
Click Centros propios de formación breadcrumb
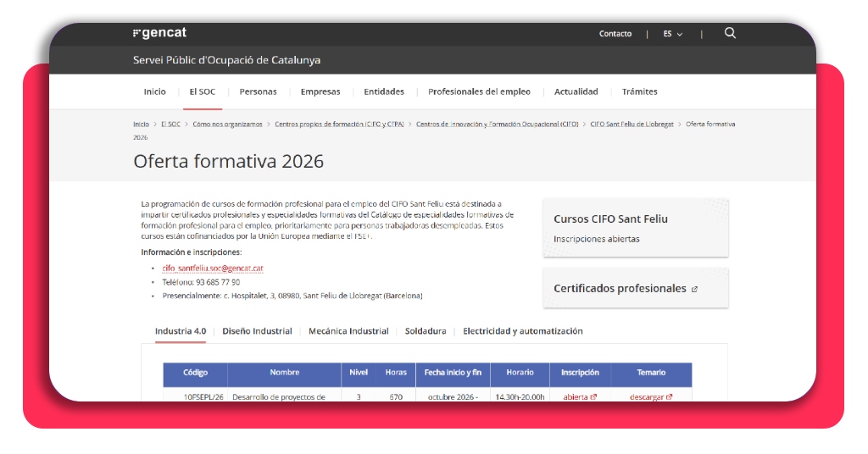click(339, 125)
